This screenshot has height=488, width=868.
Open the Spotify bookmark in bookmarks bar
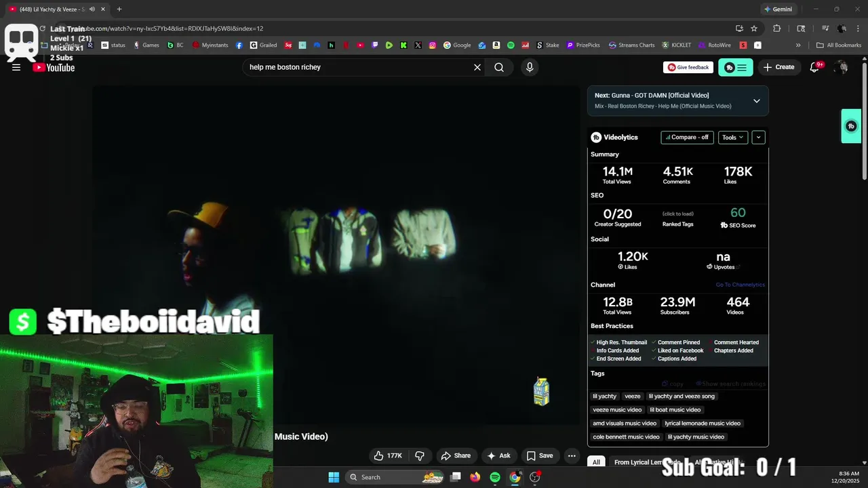pyautogui.click(x=511, y=45)
